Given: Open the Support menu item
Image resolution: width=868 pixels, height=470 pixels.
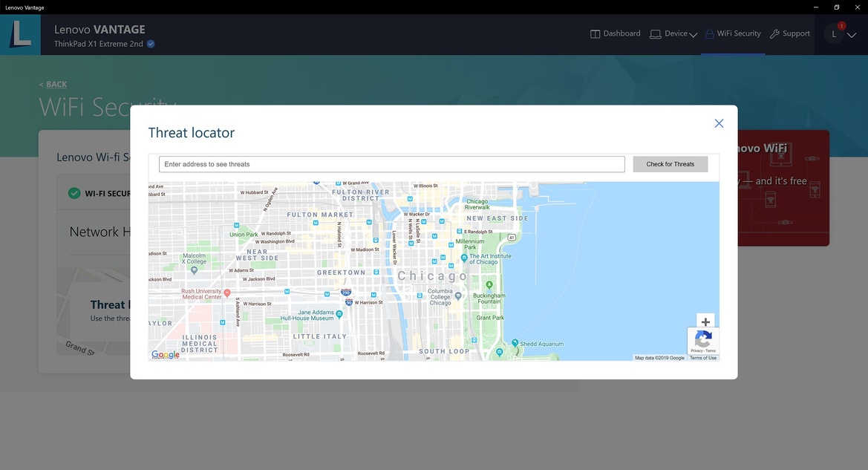Looking at the screenshot, I should pyautogui.click(x=790, y=33).
